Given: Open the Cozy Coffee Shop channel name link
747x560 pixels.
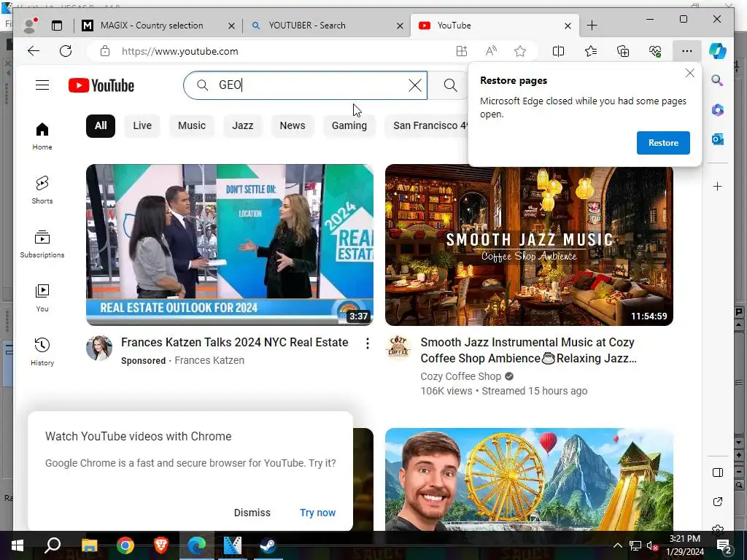Looking at the screenshot, I should click(x=461, y=376).
